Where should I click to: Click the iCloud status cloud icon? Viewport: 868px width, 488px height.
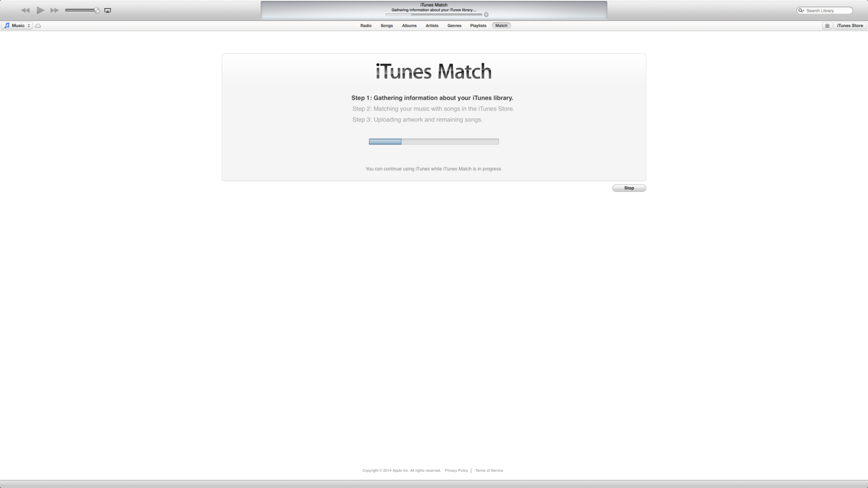tap(38, 25)
